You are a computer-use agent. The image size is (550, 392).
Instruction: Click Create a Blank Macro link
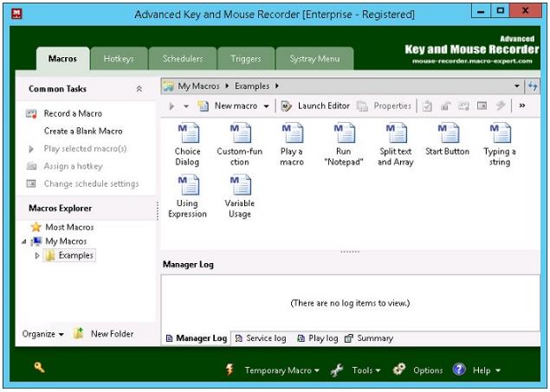tap(83, 132)
